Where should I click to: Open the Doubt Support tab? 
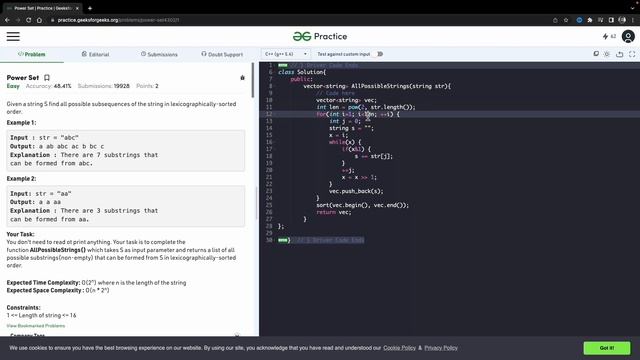click(x=222, y=54)
